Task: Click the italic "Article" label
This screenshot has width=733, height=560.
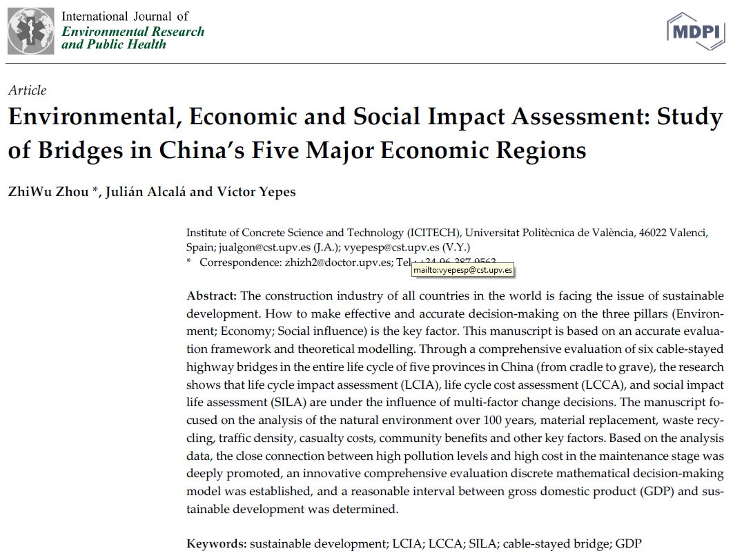Action: click(28, 90)
